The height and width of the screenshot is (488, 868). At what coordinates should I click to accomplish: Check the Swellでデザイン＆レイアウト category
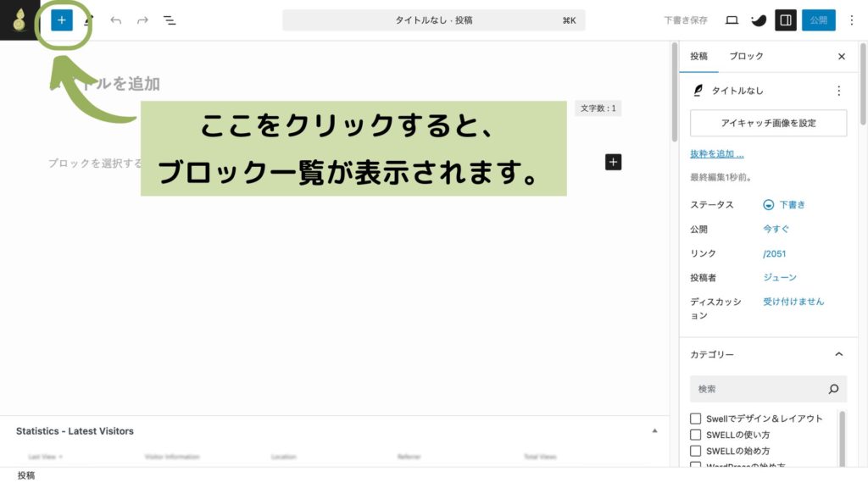pyautogui.click(x=696, y=418)
